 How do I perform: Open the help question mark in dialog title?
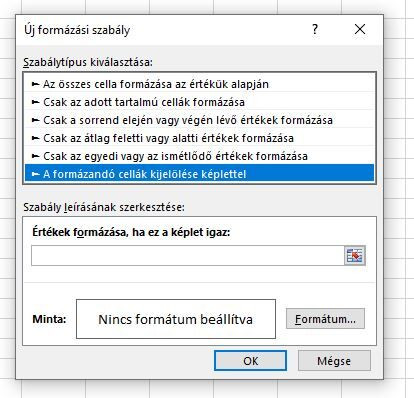[x=315, y=29]
